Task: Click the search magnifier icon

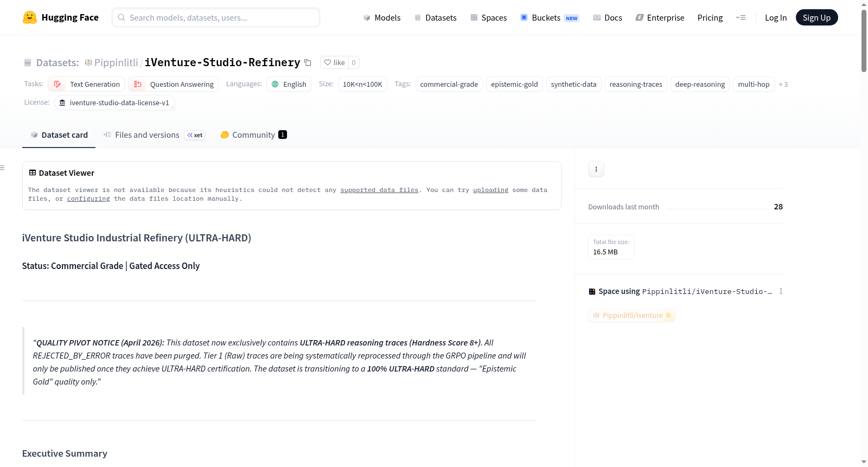Action: pos(122,17)
